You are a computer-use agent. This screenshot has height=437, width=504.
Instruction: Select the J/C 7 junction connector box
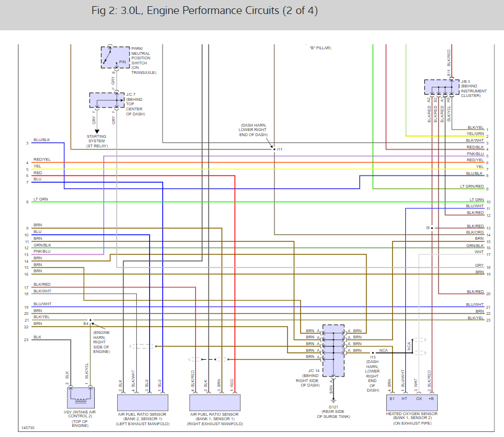(x=107, y=100)
